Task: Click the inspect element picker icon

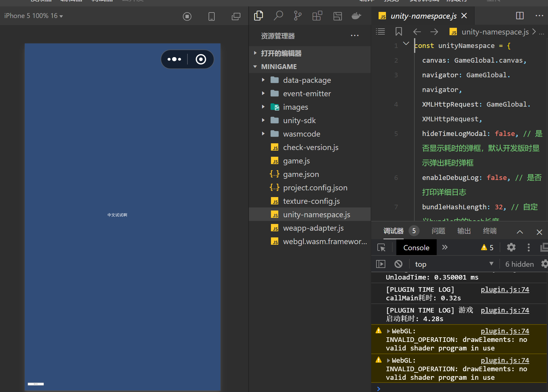Action: (x=381, y=247)
